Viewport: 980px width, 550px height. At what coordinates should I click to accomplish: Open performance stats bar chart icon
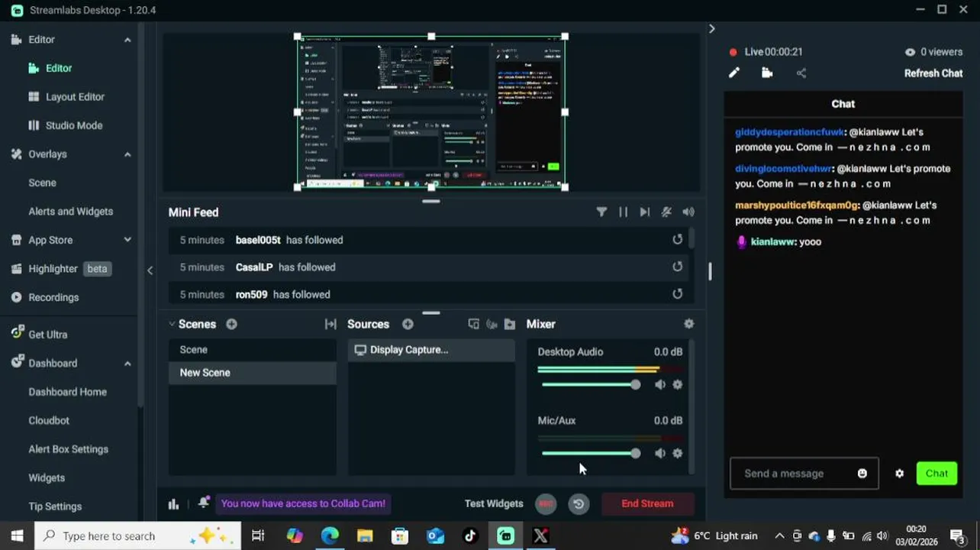click(x=173, y=503)
